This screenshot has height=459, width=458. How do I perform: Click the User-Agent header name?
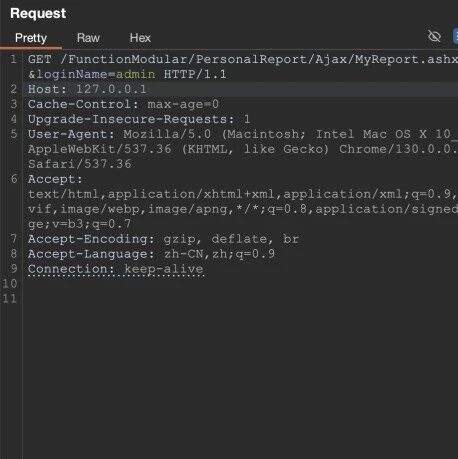click(x=71, y=134)
